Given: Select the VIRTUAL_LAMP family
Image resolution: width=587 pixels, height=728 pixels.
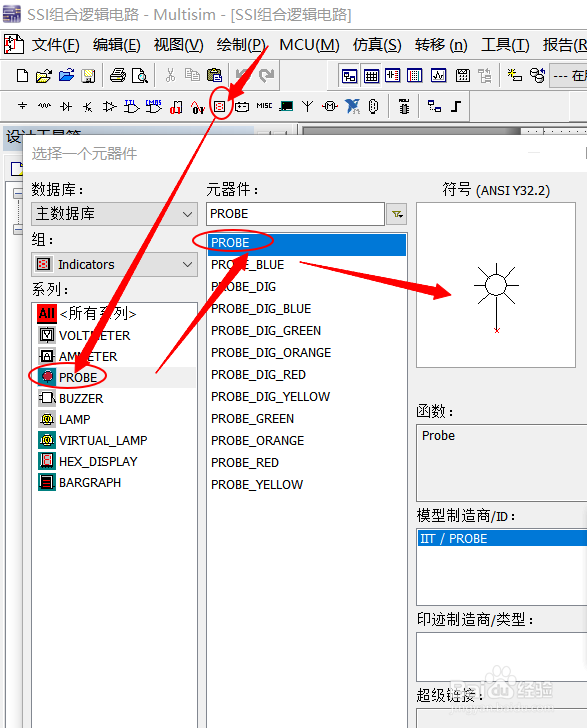Looking at the screenshot, I should coord(115,440).
